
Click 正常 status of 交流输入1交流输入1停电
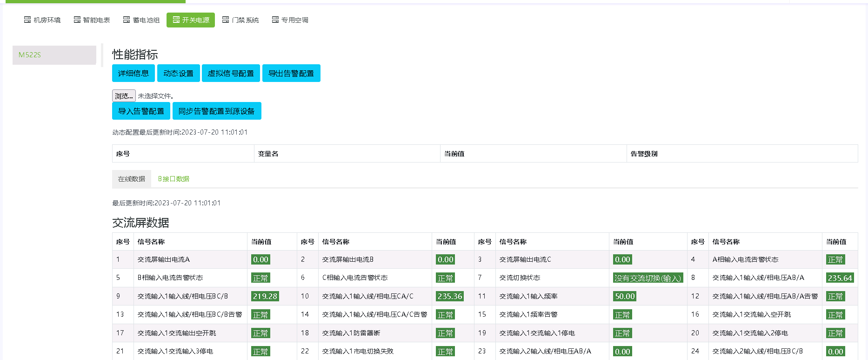click(622, 333)
